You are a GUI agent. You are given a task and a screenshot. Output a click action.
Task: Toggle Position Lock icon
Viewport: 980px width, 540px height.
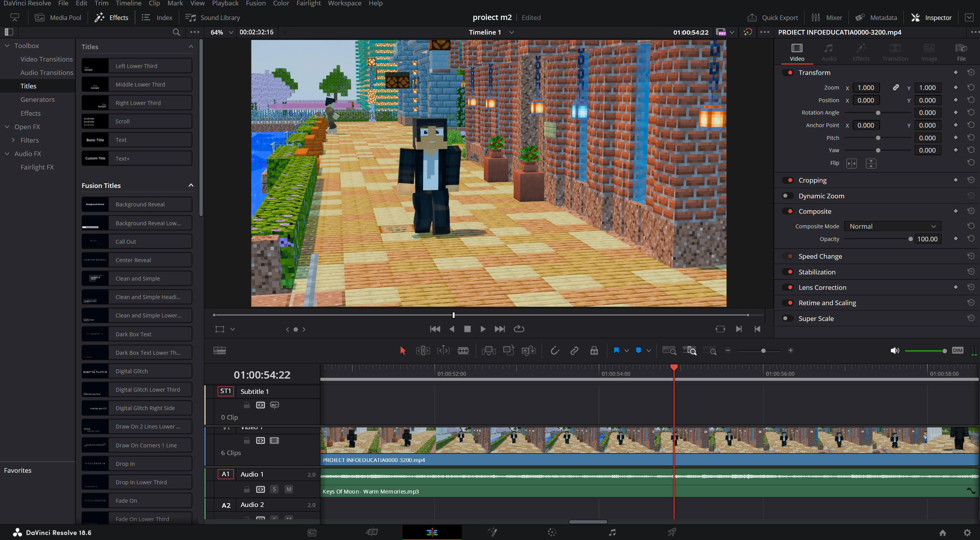click(594, 351)
